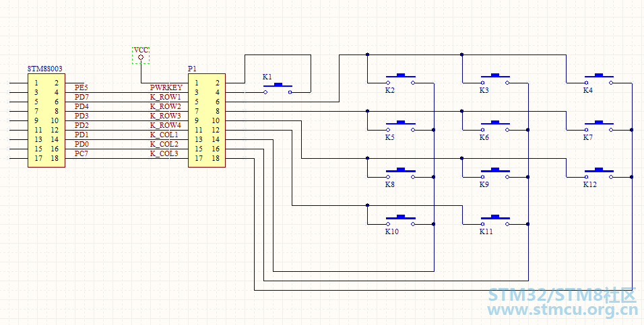644x325 pixels.
Task: Click the K3 designator text label
Action: click(484, 90)
